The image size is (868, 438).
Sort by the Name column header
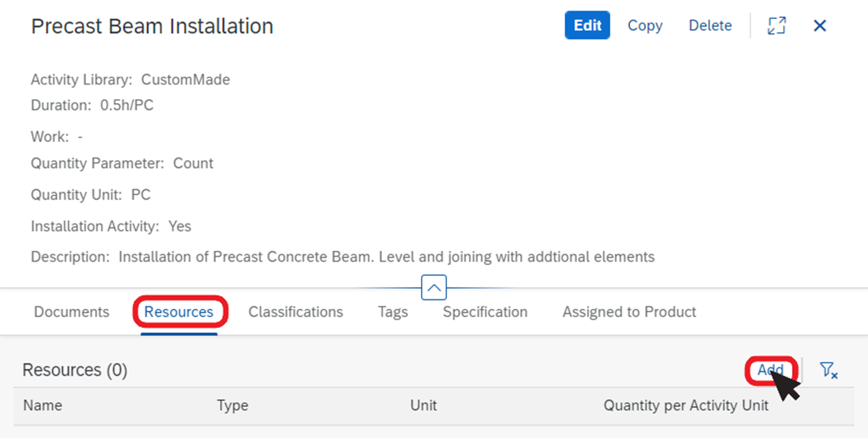42,406
